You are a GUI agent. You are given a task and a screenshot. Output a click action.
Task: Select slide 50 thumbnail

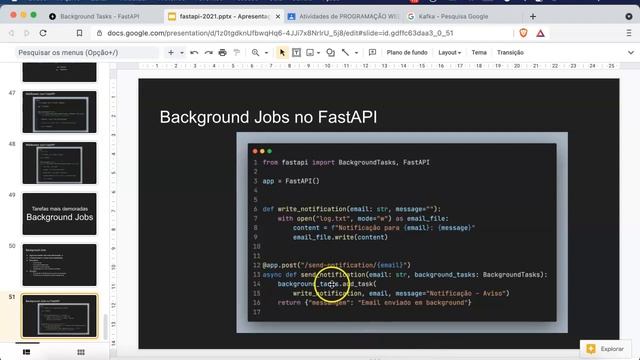click(x=60, y=265)
